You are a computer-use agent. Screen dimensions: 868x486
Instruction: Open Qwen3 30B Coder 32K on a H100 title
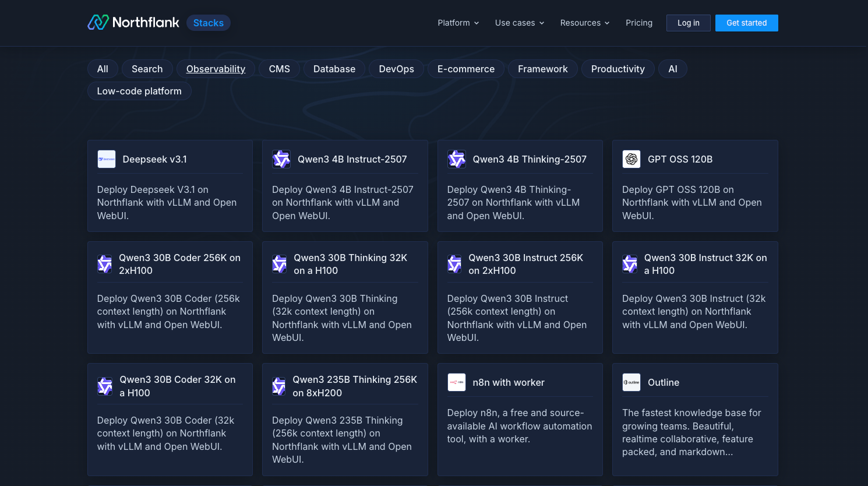(178, 386)
